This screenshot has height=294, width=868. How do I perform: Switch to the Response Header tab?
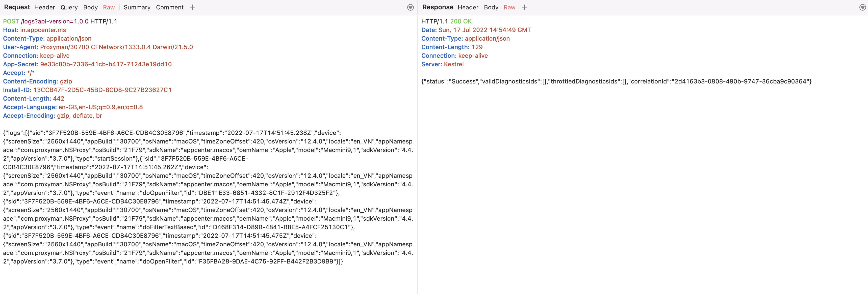click(468, 7)
